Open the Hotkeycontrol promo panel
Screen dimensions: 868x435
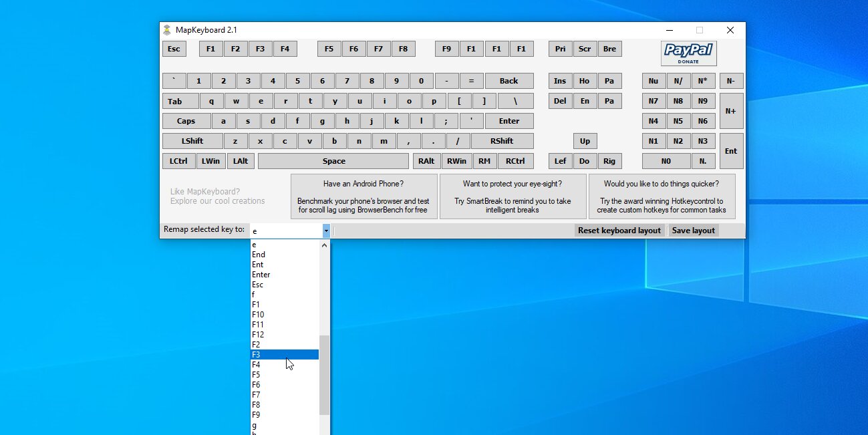[x=662, y=196]
